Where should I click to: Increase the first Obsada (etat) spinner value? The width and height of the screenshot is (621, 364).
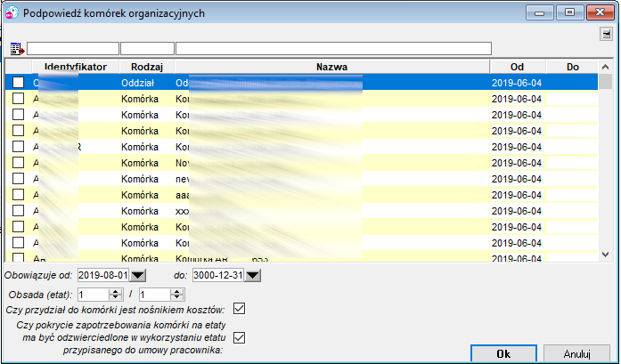coord(115,292)
